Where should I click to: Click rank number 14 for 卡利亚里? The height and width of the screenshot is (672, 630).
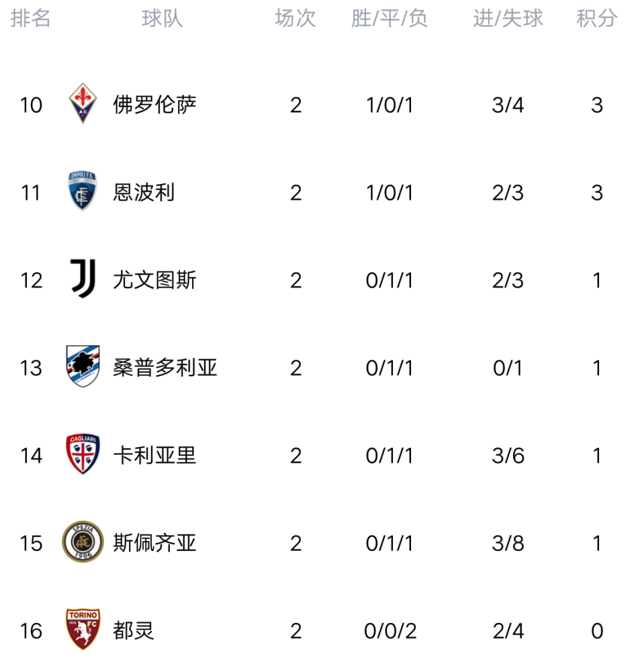point(31,456)
